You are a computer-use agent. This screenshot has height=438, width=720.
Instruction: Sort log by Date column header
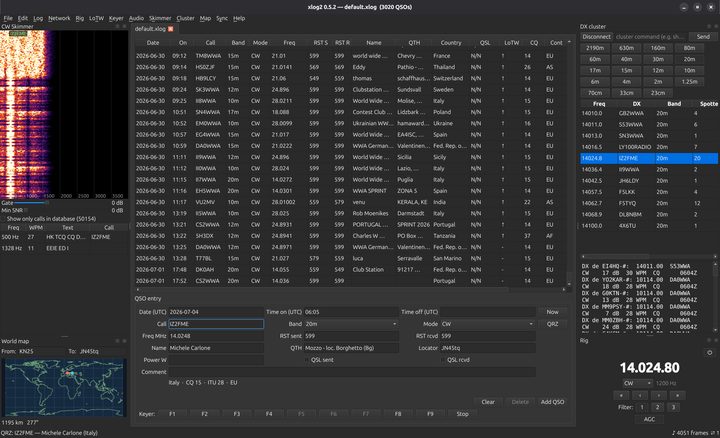point(153,43)
